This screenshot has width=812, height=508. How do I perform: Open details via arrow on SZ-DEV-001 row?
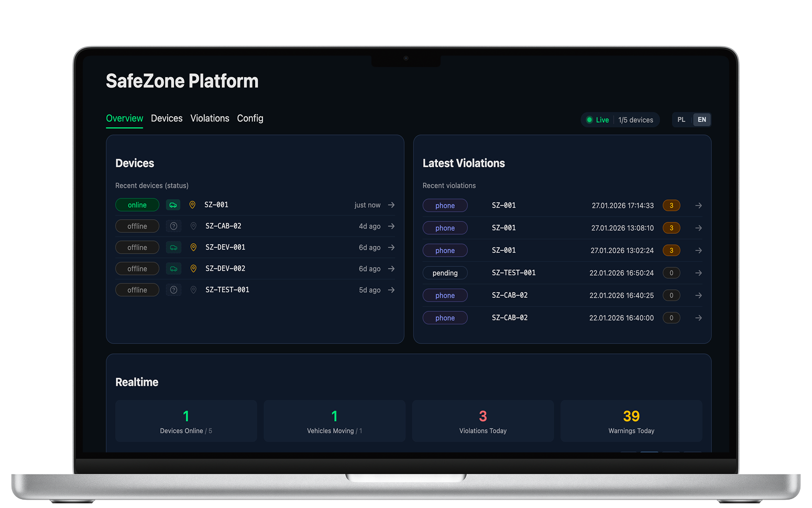392,247
